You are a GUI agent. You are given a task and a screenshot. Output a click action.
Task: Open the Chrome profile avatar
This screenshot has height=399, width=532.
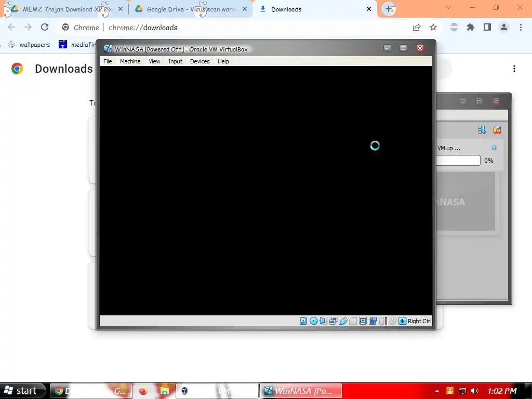click(x=504, y=27)
